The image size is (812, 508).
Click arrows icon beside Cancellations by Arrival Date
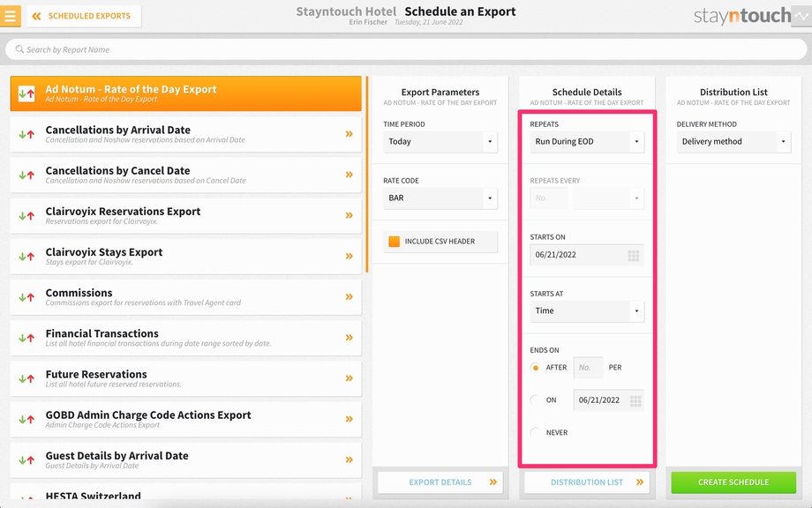point(26,135)
